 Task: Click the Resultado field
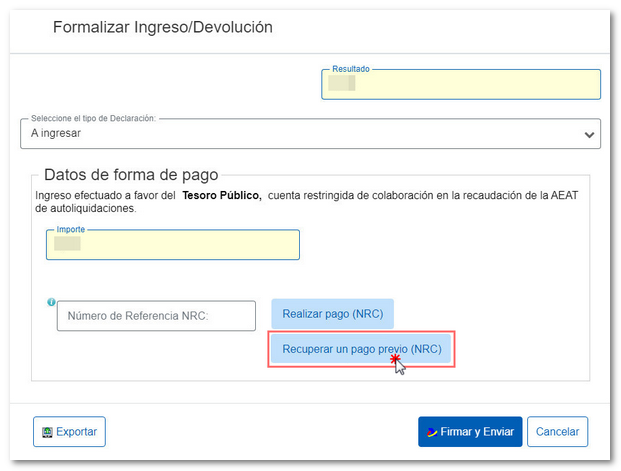pyautogui.click(x=461, y=84)
